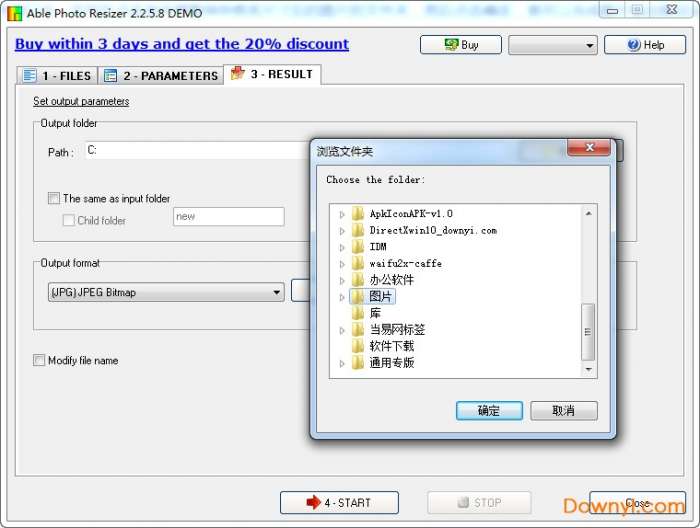Click the RESULT tab icon
This screenshot has height=528, width=700.
(x=238, y=73)
